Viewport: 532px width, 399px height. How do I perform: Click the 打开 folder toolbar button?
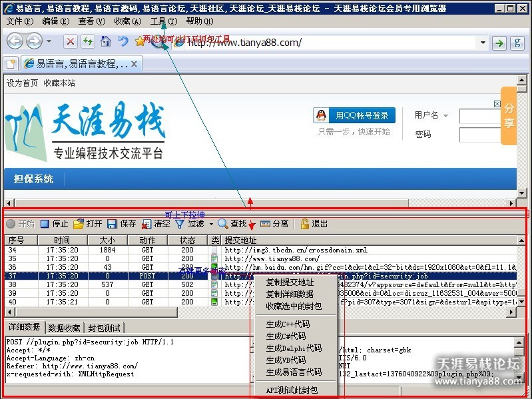87,224
